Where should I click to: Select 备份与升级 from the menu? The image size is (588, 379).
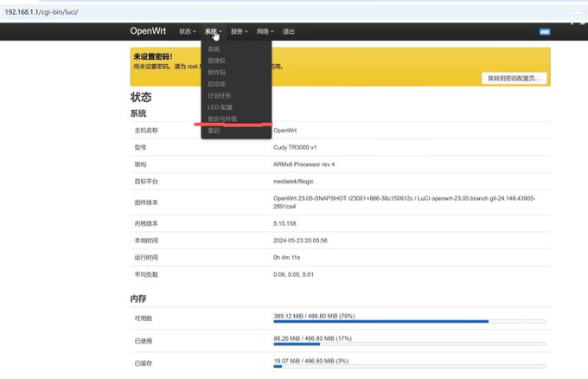[x=222, y=119]
